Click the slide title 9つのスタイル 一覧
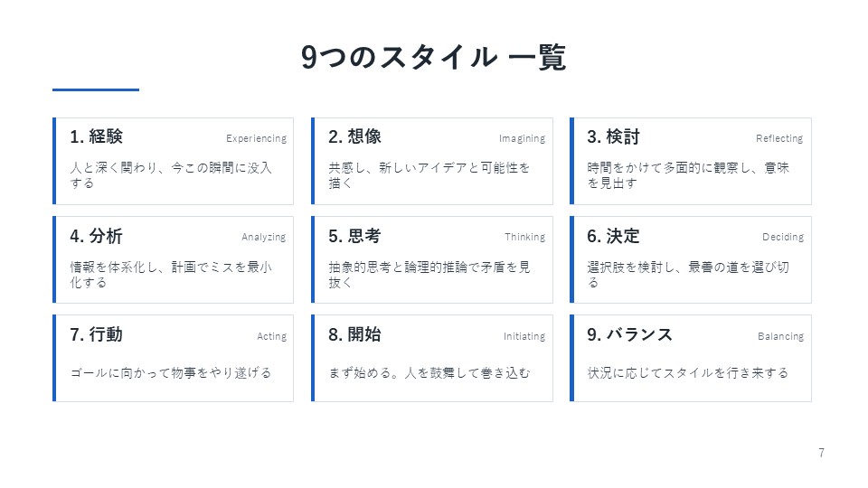868x488 pixels. pos(433,57)
